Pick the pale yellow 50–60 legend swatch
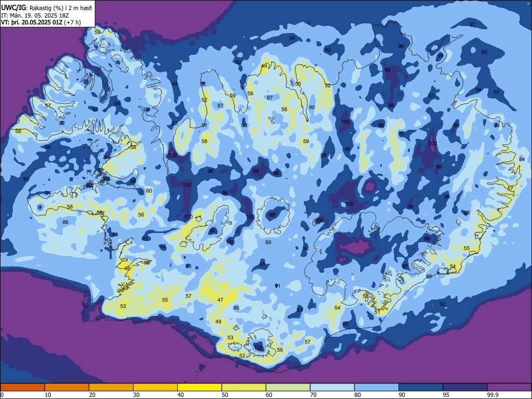 pos(244,387)
